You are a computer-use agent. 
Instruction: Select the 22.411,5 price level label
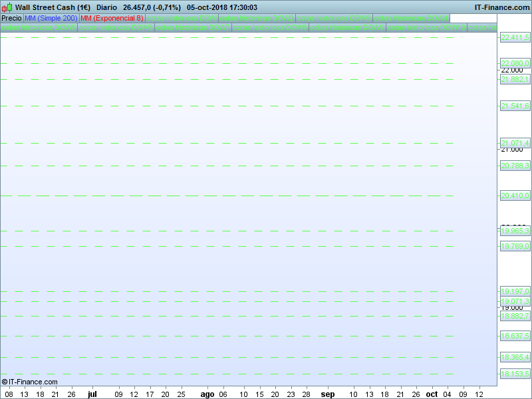click(x=515, y=38)
